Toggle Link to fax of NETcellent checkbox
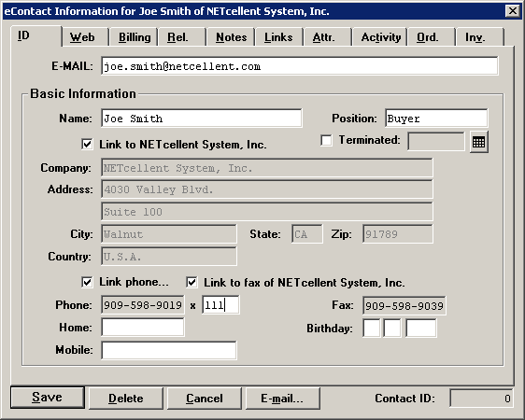The width and height of the screenshot is (525, 420). pyautogui.click(x=192, y=282)
